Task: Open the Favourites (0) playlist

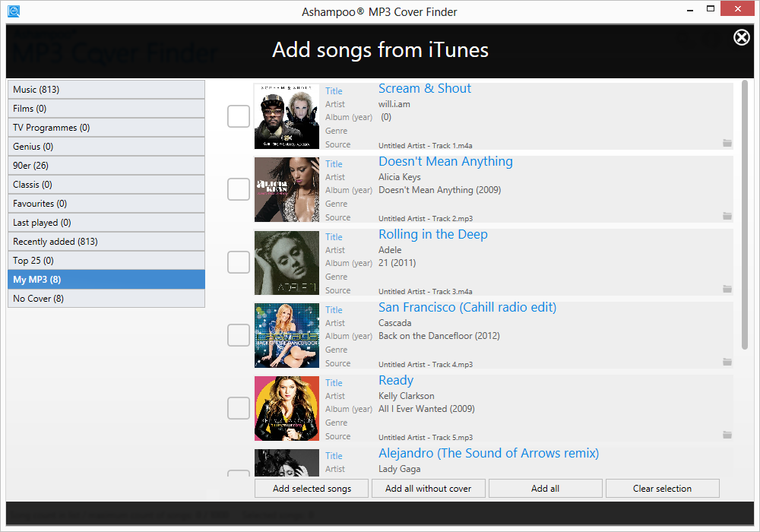Action: tap(106, 204)
